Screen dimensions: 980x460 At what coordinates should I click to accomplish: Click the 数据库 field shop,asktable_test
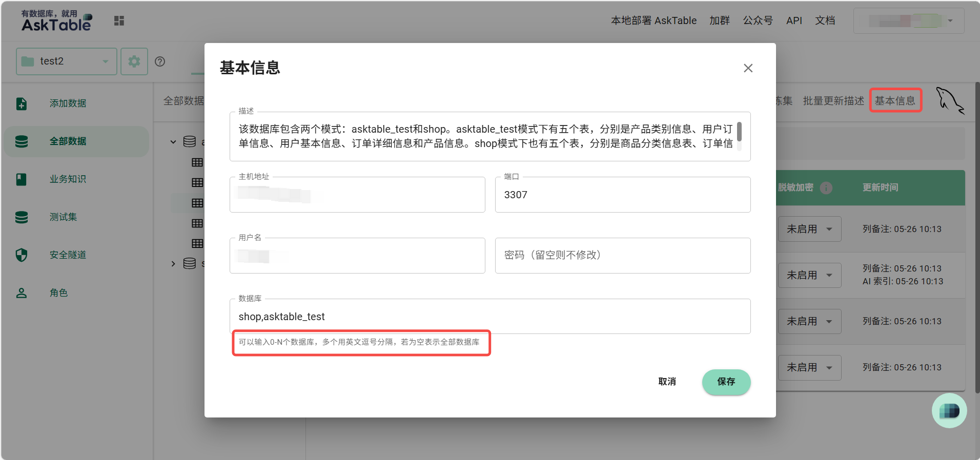click(490, 317)
